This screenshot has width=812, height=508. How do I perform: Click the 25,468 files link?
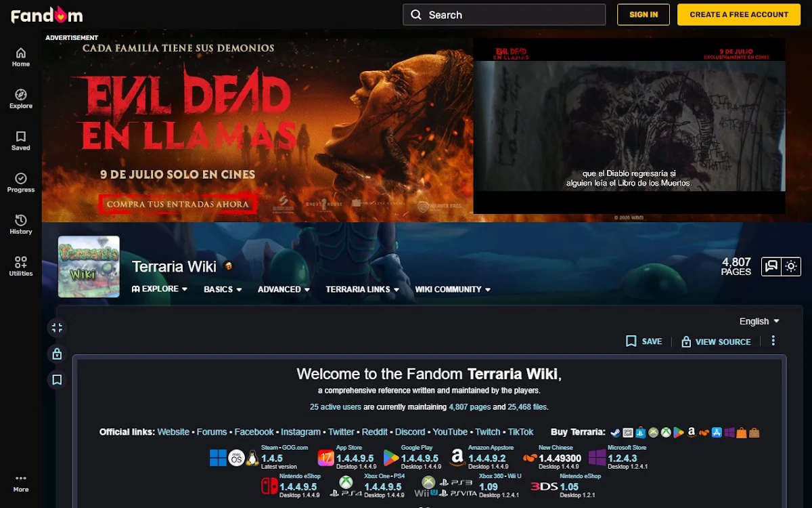coord(527,407)
